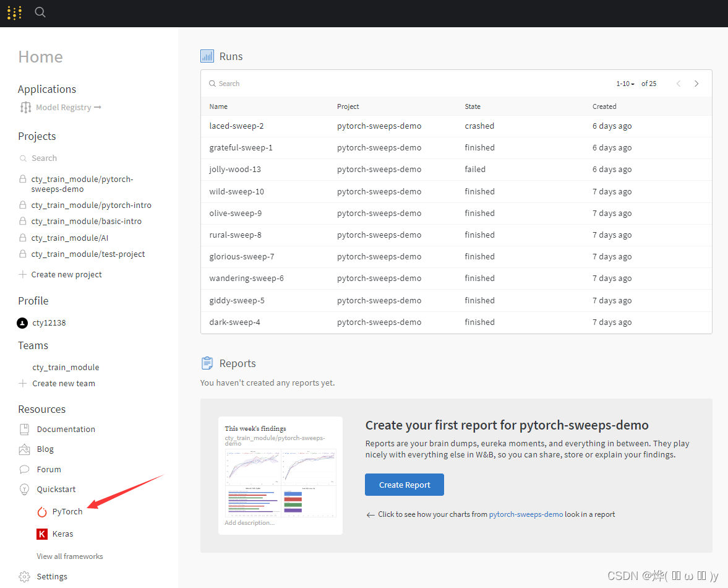
Task: Click the Model Registry link
Action: pyautogui.click(x=68, y=107)
